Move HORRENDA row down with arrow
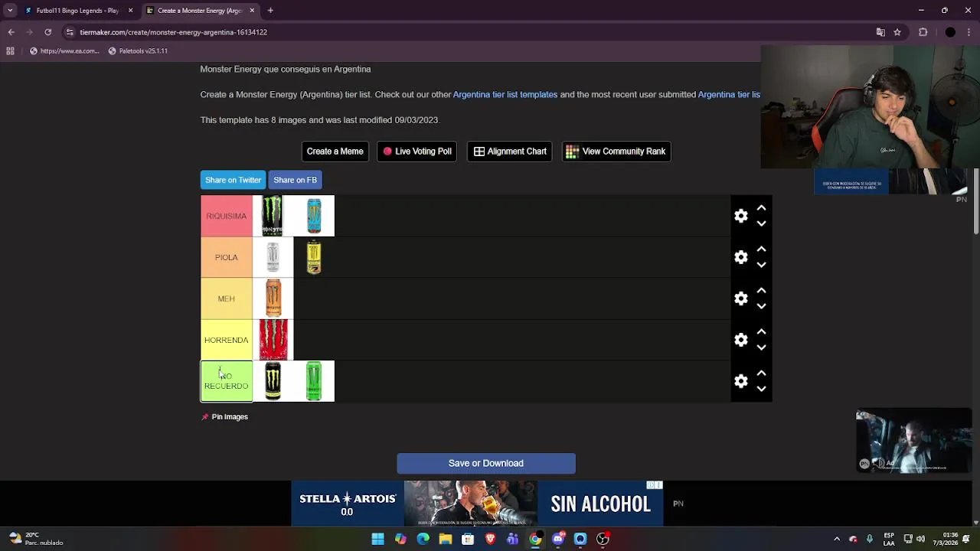980x551 pixels. [761, 347]
